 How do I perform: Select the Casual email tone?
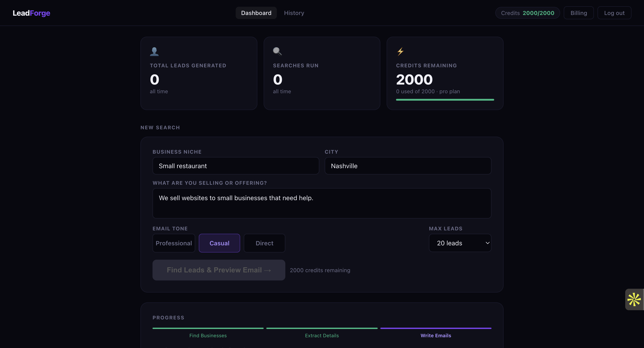(x=219, y=243)
